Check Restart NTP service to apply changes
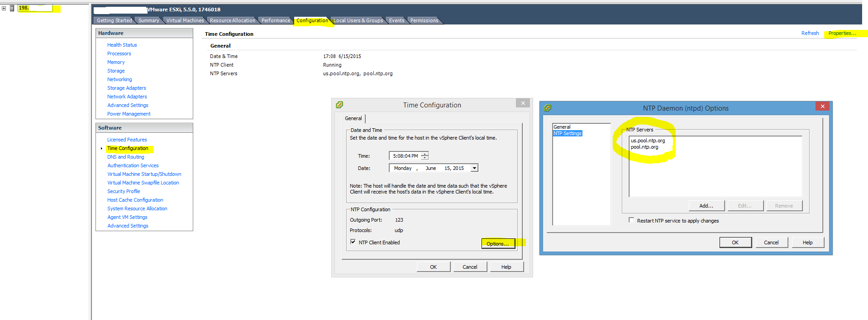Image resolution: width=868 pixels, height=320 pixels. pos(631,220)
